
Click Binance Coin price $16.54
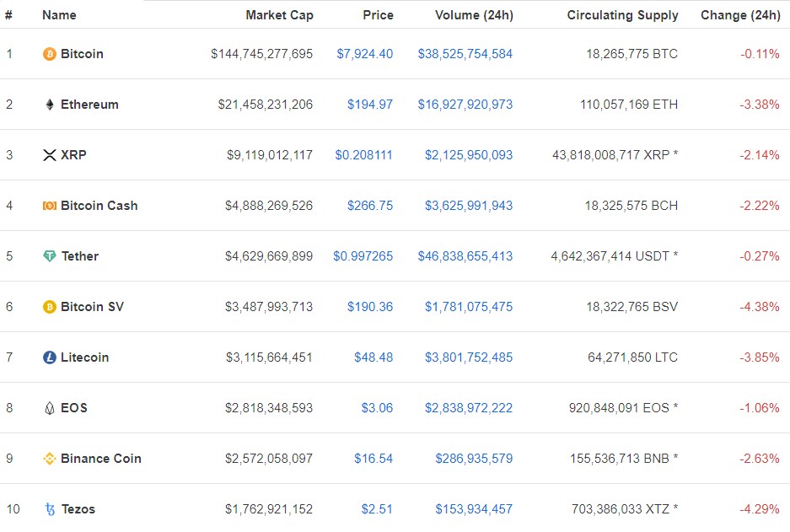click(x=374, y=459)
